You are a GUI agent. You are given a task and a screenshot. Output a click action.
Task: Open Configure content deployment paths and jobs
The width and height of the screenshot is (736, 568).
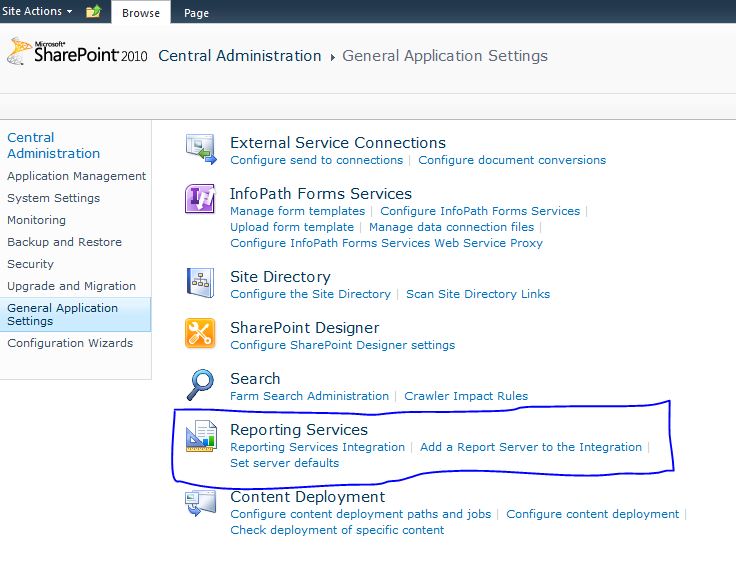[x=360, y=514]
